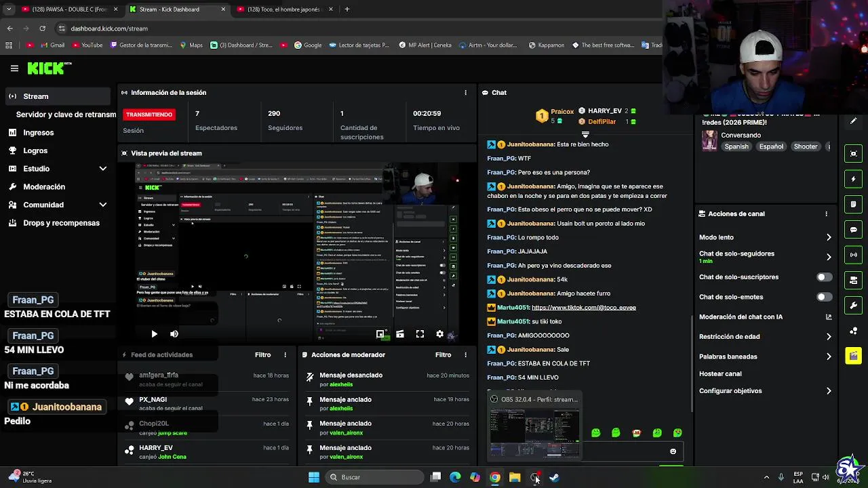868x488 pixels.
Task: Open the emoji picker in chat
Action: [673, 451]
